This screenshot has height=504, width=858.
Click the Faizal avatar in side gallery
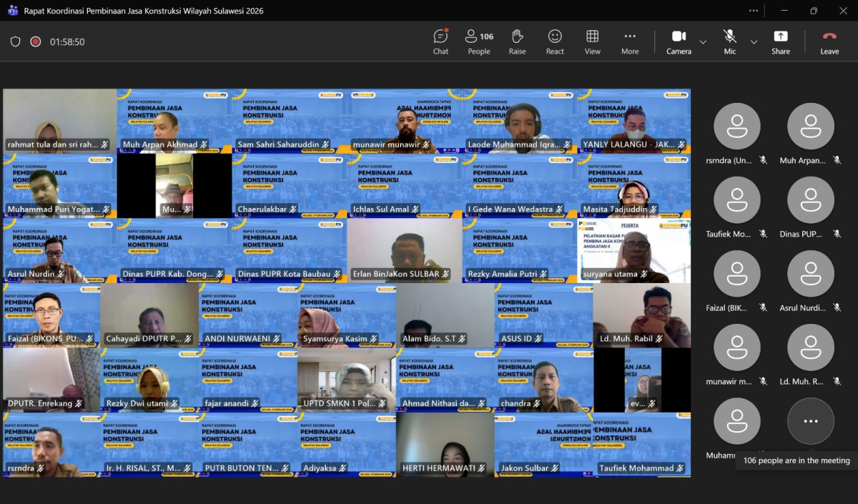(736, 274)
